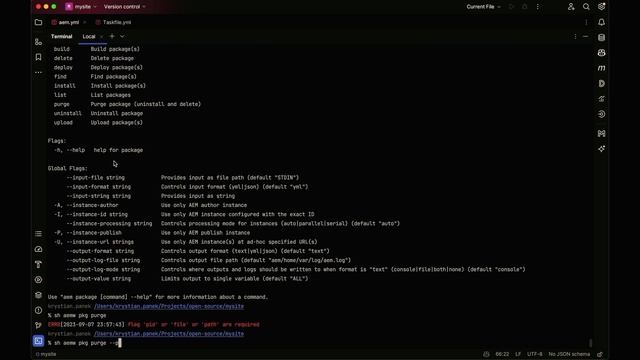
Task: Open the Current File run configuration dropdown
Action: point(483,7)
